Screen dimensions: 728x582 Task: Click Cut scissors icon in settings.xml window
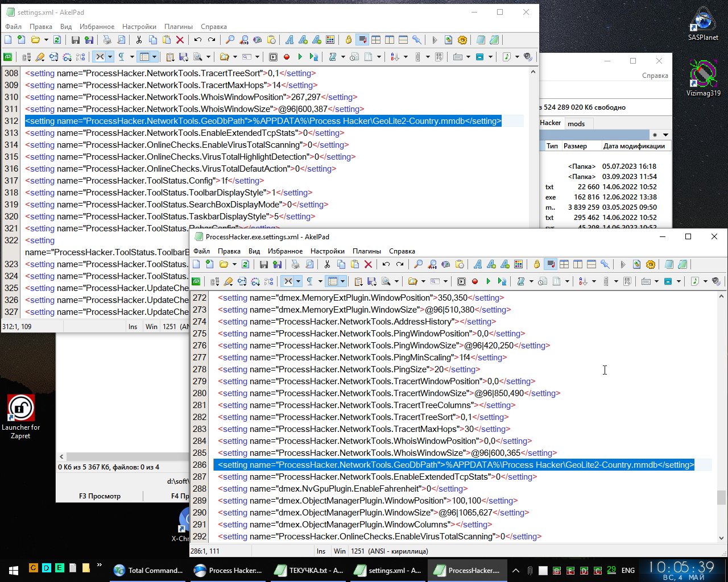point(139,40)
